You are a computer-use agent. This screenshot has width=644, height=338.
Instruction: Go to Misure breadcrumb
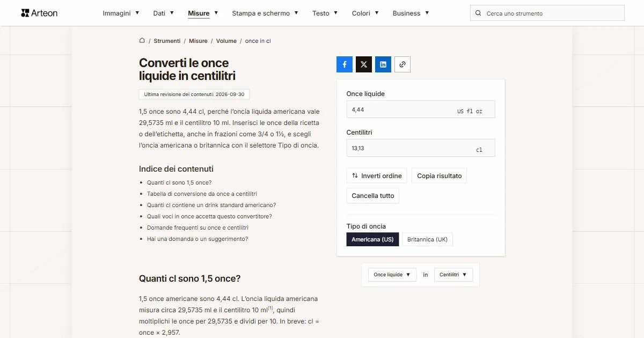pyautogui.click(x=198, y=41)
